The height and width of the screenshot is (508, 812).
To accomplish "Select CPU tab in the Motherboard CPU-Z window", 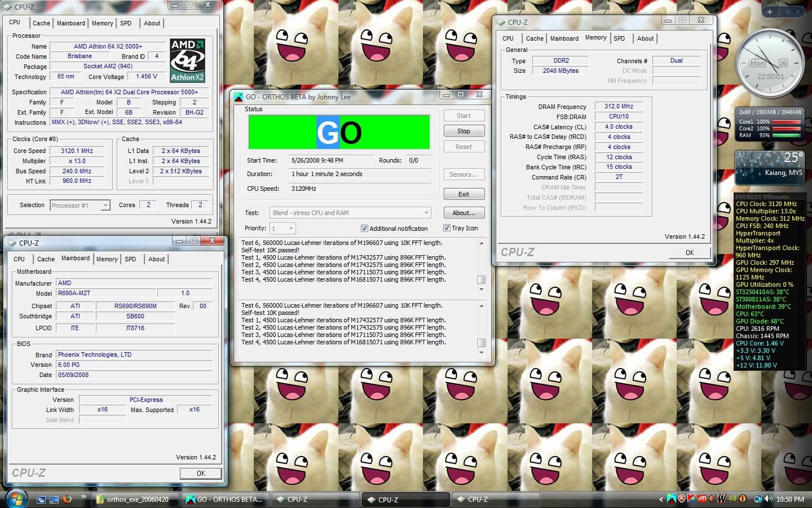I will [x=19, y=259].
